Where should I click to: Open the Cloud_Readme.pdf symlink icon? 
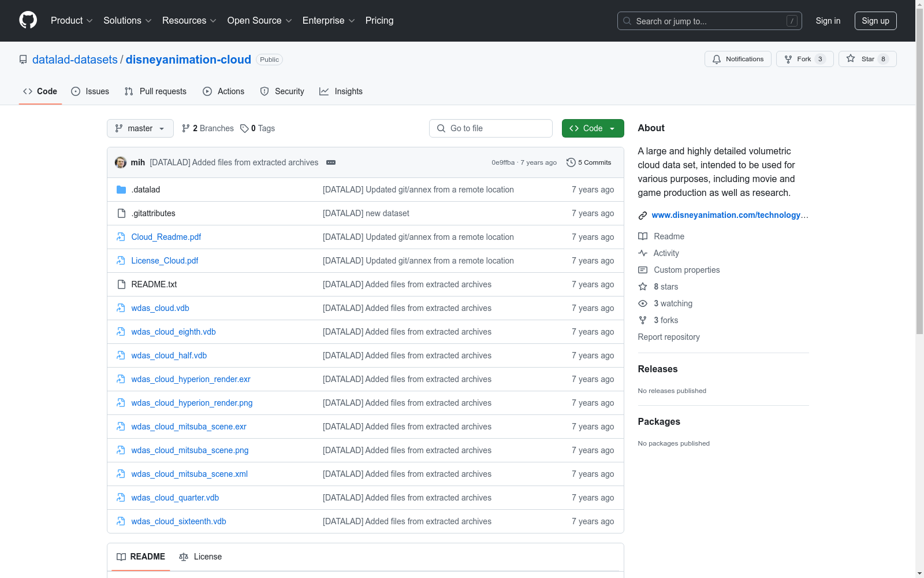121,237
